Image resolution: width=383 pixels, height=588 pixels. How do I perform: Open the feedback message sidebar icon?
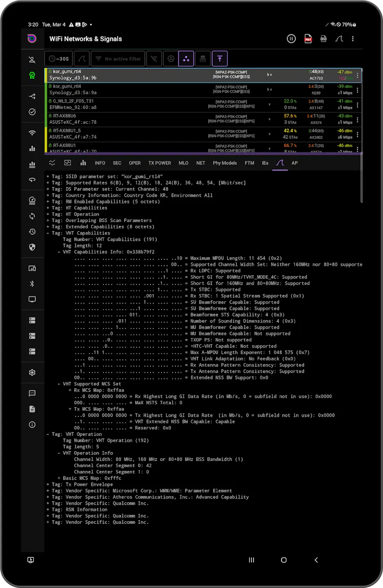[x=32, y=393]
